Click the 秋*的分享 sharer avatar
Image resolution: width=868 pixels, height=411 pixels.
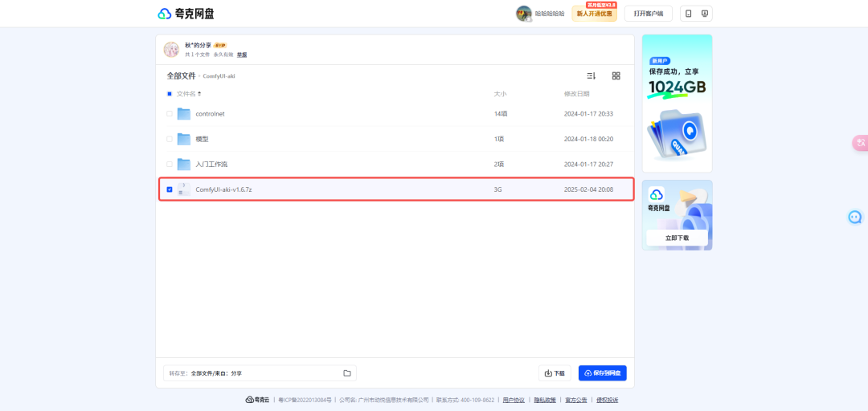[171, 49]
